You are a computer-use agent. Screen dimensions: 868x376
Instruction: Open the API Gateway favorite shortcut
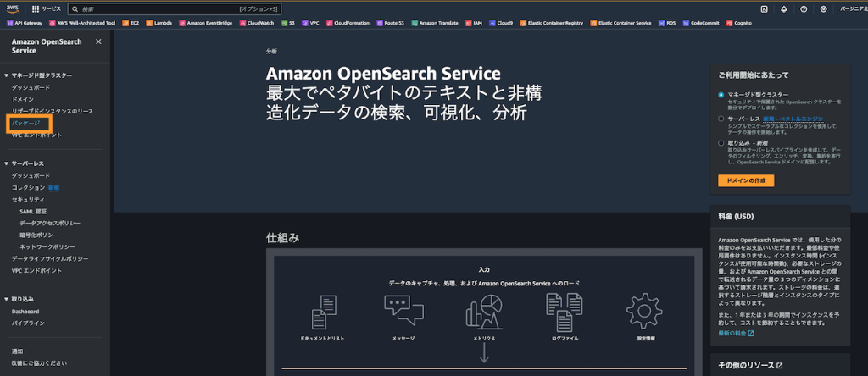coord(24,23)
